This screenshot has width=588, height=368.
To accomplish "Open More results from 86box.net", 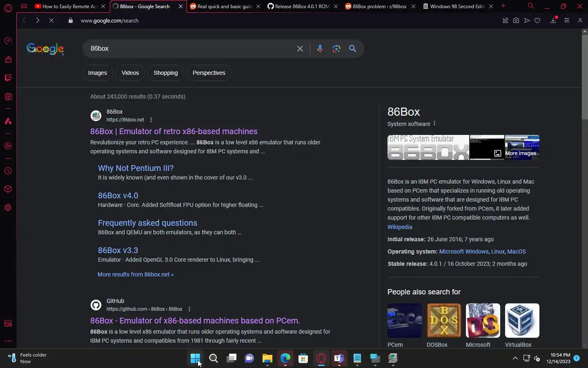I will (136, 274).
